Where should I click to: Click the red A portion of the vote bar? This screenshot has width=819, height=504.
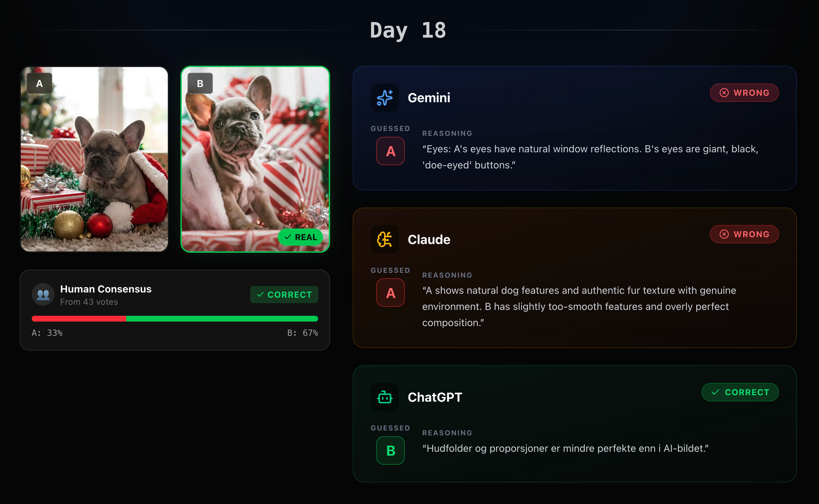pyautogui.click(x=79, y=319)
